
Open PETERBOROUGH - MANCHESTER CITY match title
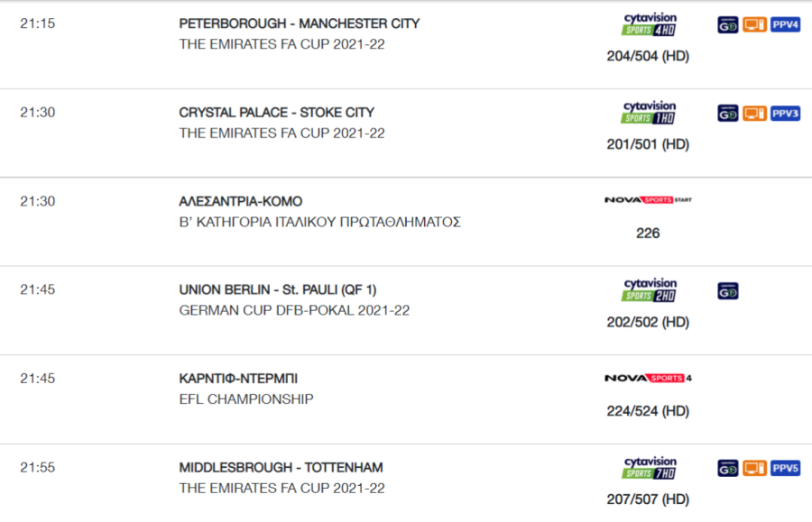300,23
